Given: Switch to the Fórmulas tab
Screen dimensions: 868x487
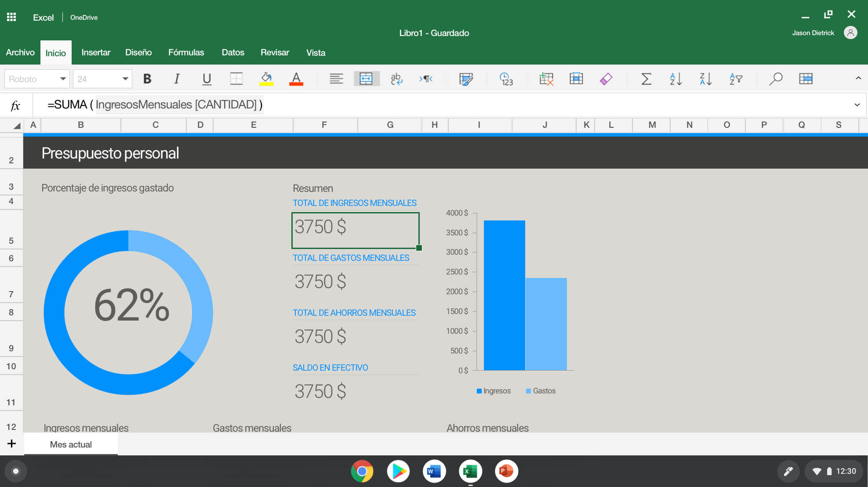Looking at the screenshot, I should click(x=186, y=52).
